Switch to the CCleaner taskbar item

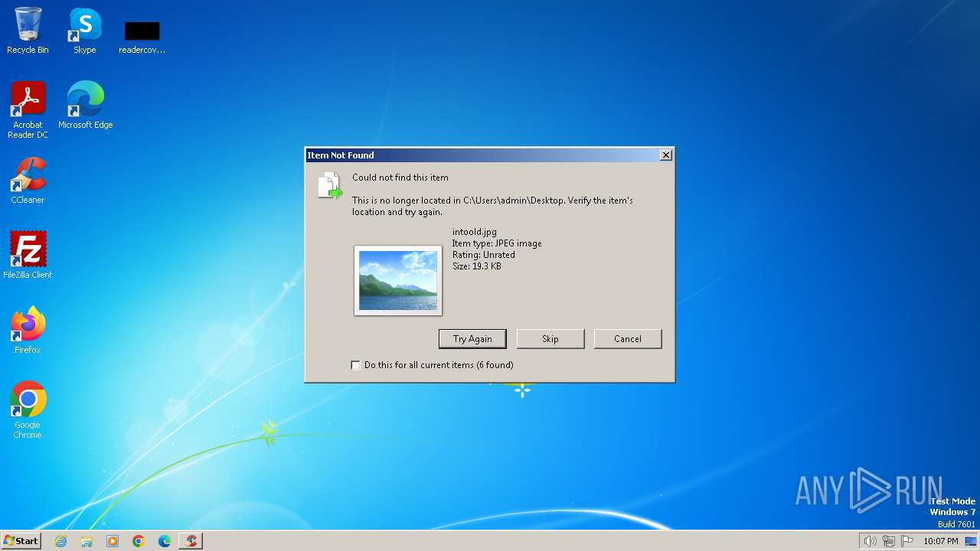(x=191, y=541)
